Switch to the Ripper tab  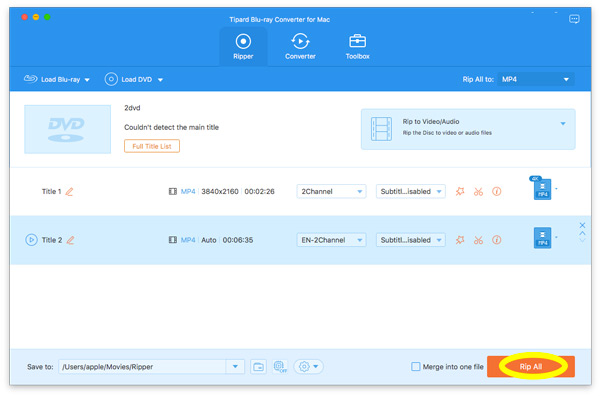243,47
